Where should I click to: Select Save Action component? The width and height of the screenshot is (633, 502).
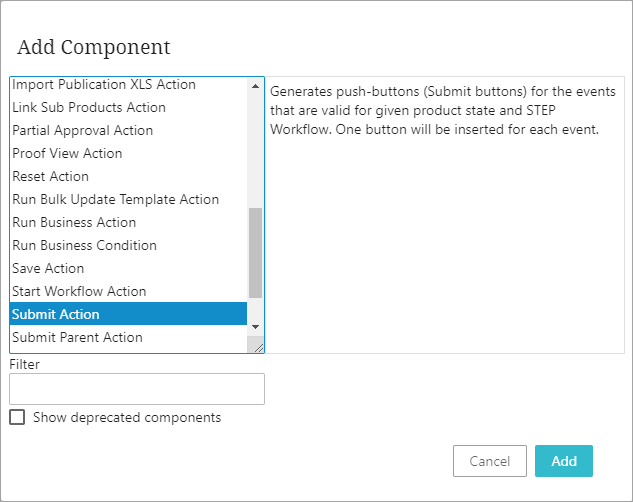48,268
